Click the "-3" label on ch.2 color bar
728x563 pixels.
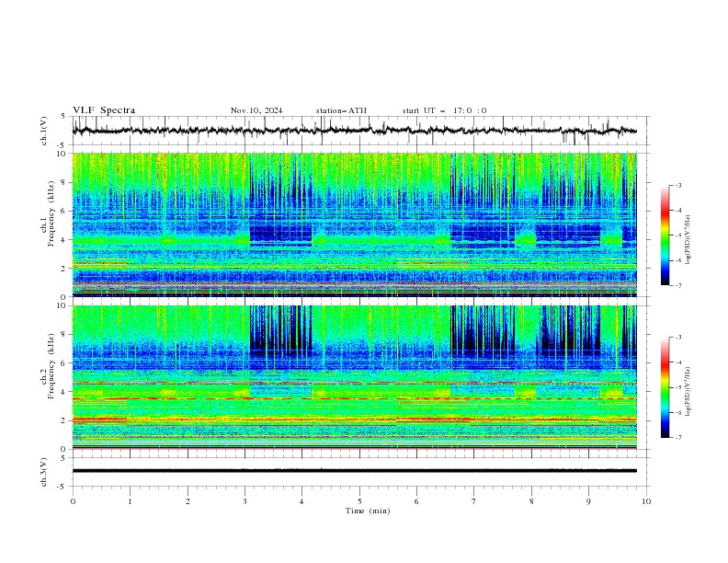point(678,338)
